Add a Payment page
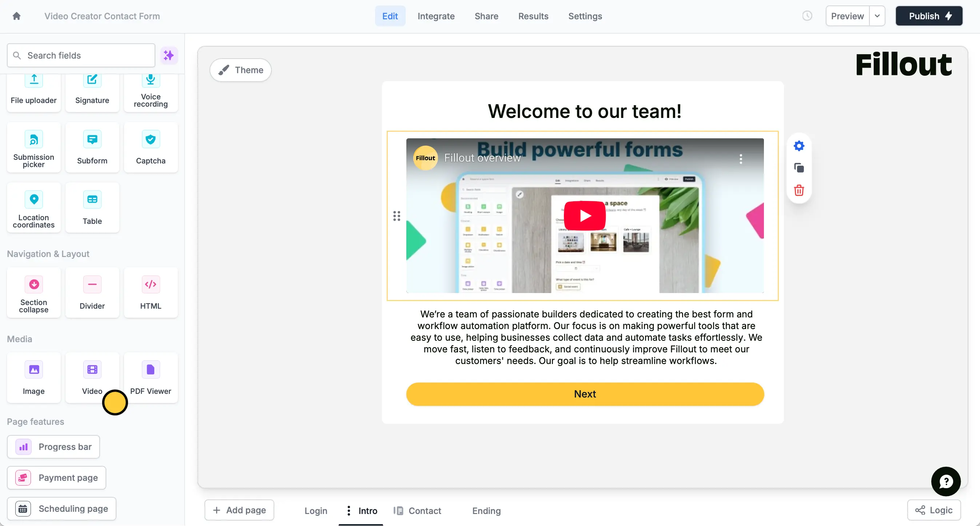The width and height of the screenshot is (980, 526). click(56, 478)
